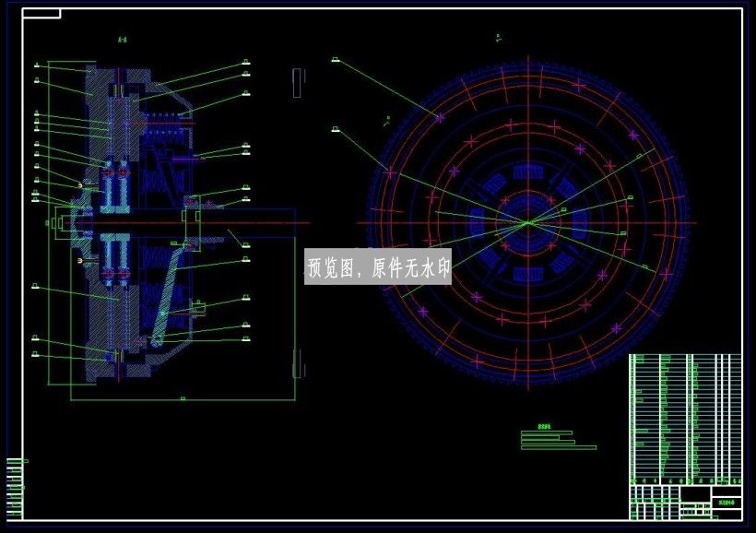The image size is (756, 533).
Task: Click the center of the circular flywheel view
Action: point(528,223)
